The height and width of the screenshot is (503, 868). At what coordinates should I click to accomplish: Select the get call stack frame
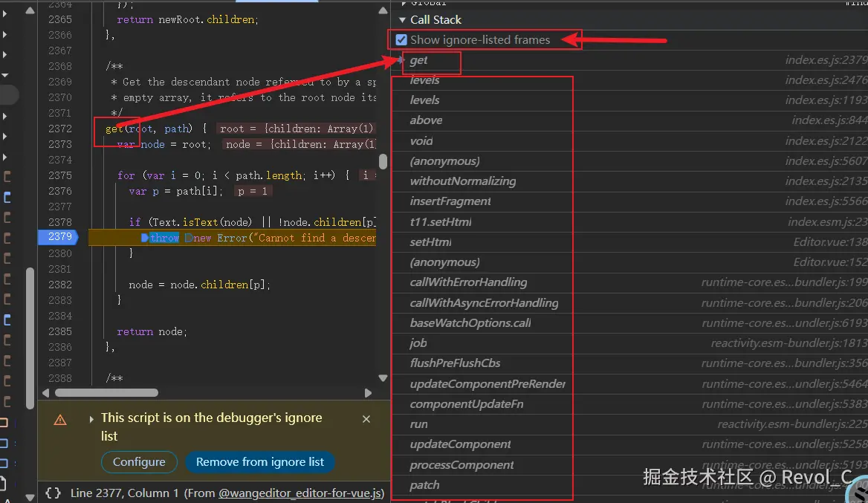[x=629, y=59]
